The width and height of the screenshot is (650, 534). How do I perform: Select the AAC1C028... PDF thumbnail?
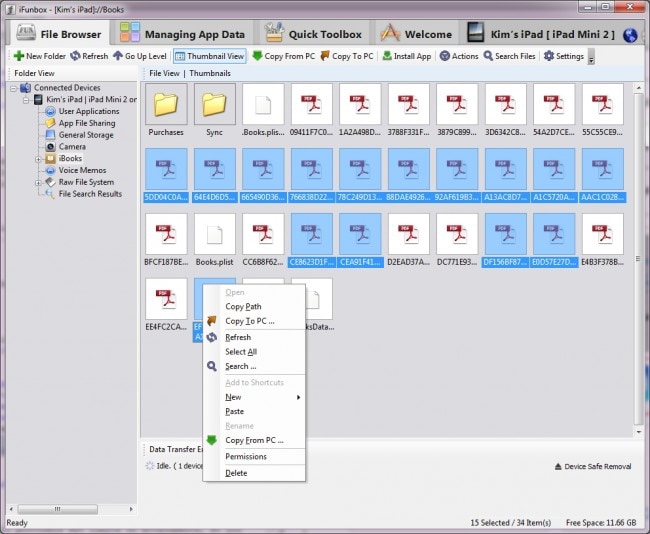coord(602,169)
